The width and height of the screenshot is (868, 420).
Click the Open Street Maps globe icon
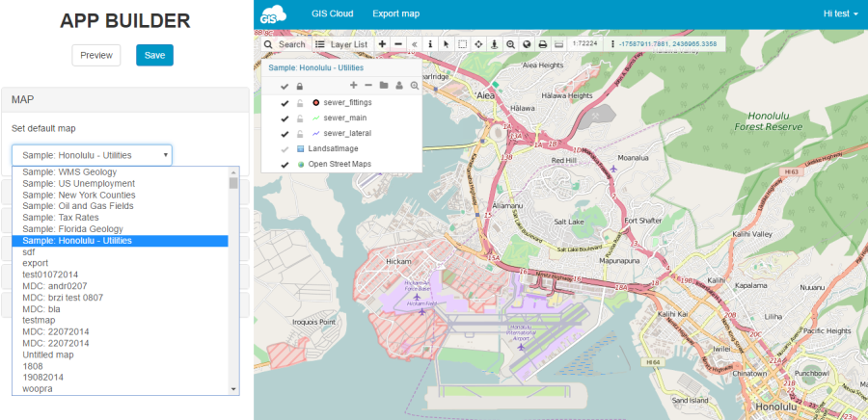pos(301,164)
